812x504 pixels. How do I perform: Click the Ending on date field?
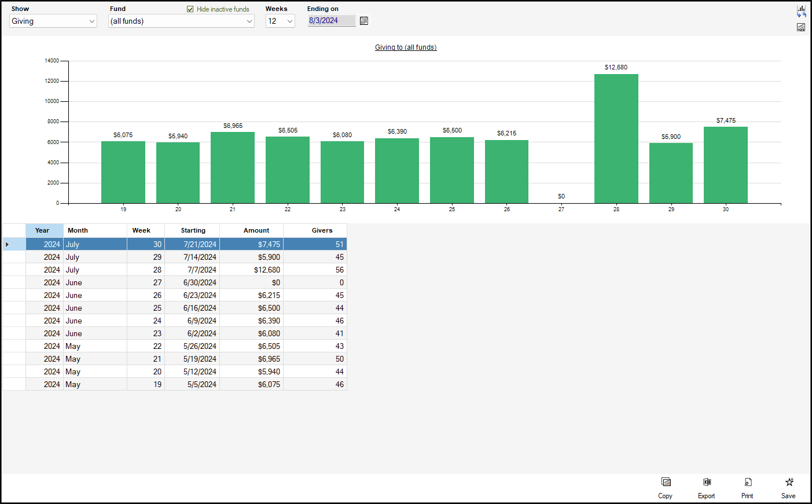(330, 21)
